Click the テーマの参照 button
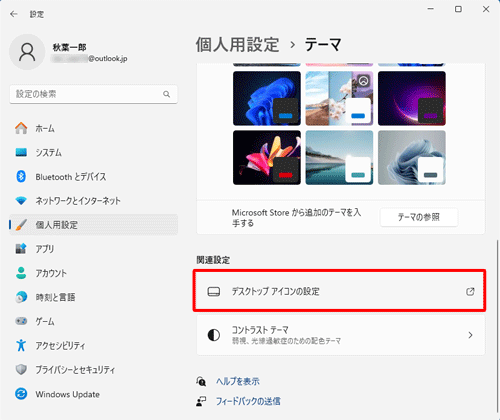This screenshot has height=420, width=500. coord(419,217)
